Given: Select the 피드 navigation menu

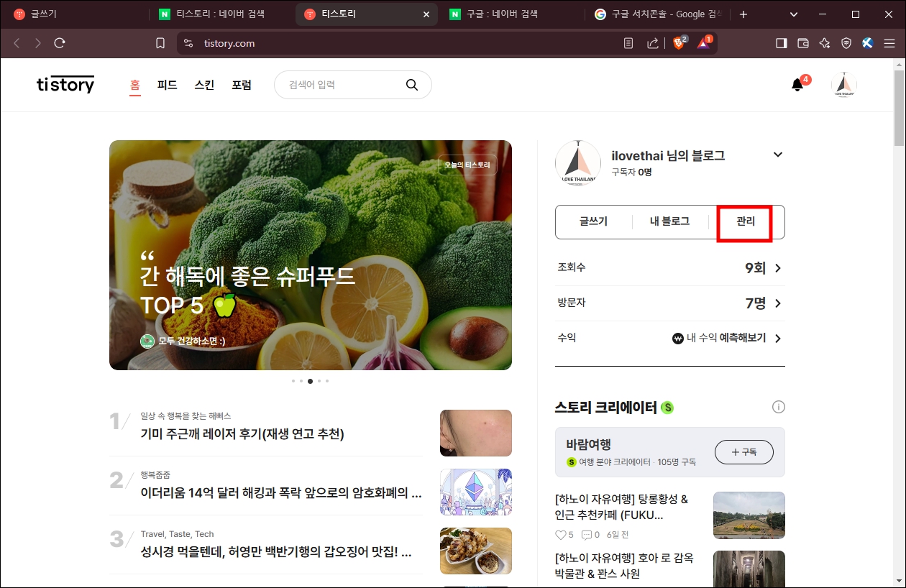Looking at the screenshot, I should (168, 85).
